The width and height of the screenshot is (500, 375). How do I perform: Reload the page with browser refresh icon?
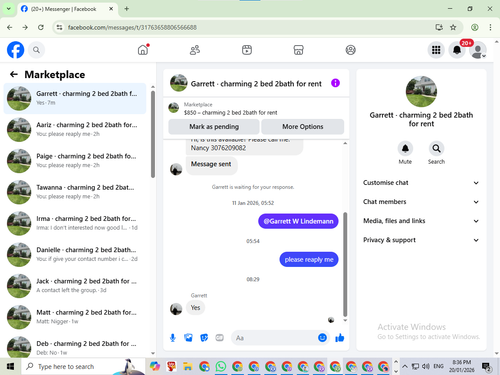click(41, 27)
